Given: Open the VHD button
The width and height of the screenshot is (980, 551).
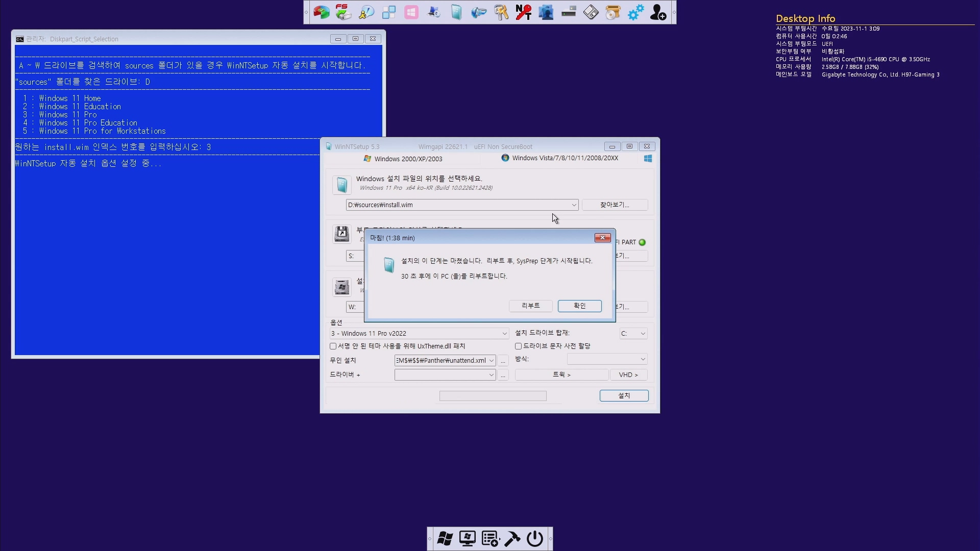Looking at the screenshot, I should tap(628, 375).
